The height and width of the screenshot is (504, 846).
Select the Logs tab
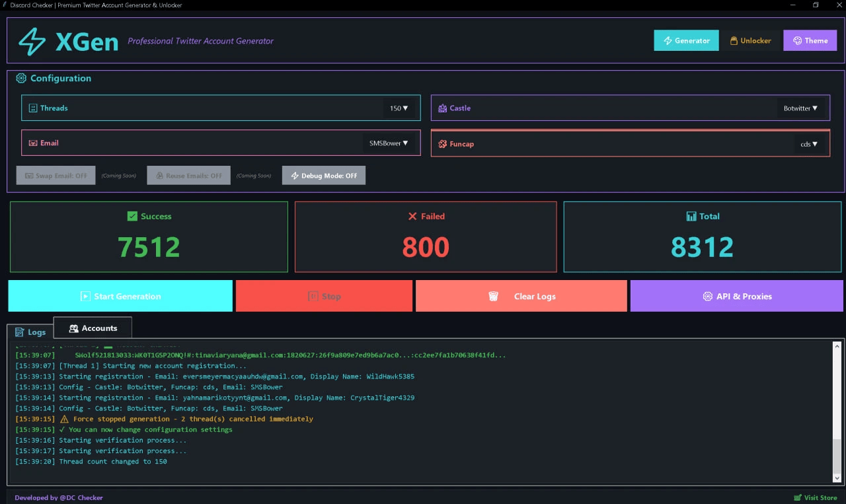tap(30, 332)
